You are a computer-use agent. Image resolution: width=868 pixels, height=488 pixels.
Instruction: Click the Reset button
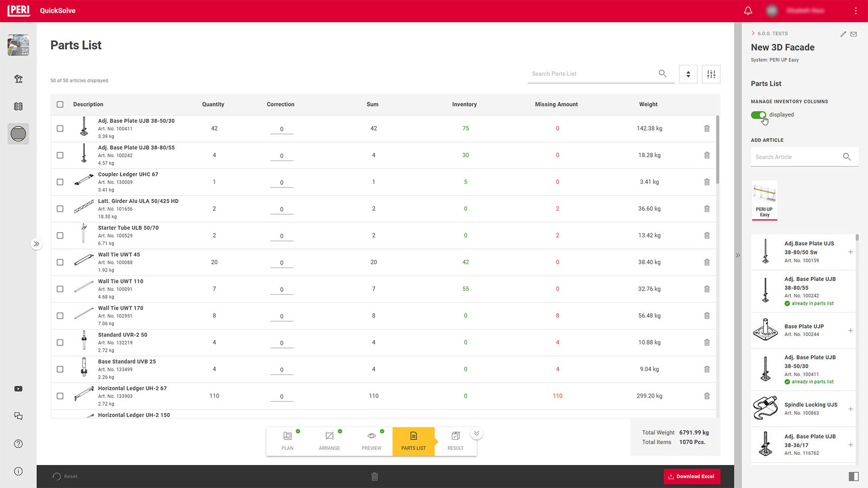65,476
